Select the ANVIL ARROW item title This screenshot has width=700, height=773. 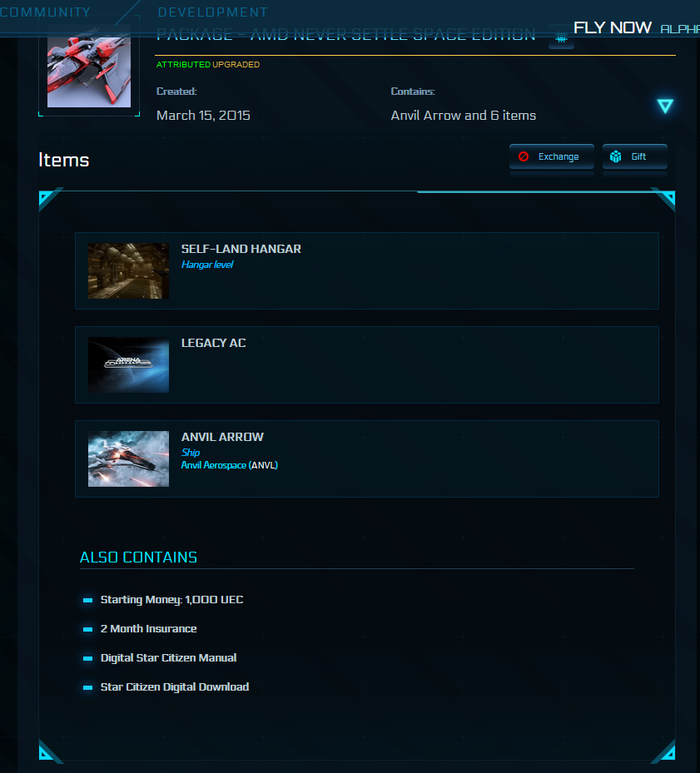tap(222, 437)
